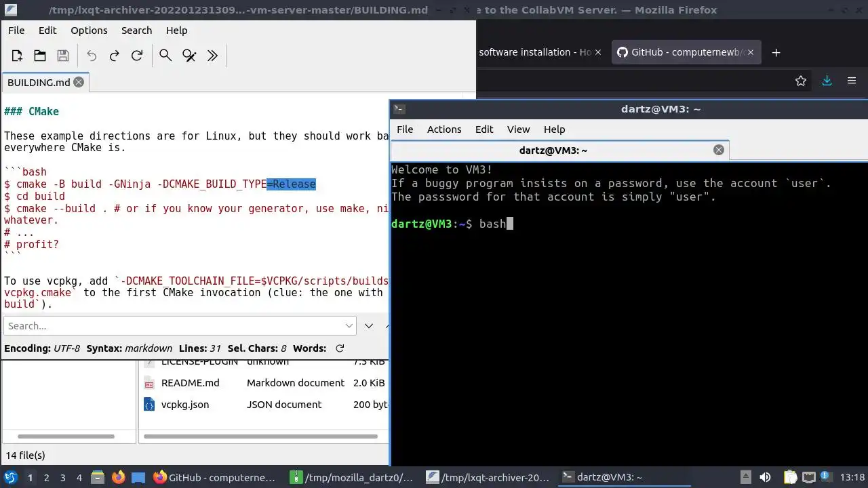Open the editor File menu

(16, 30)
